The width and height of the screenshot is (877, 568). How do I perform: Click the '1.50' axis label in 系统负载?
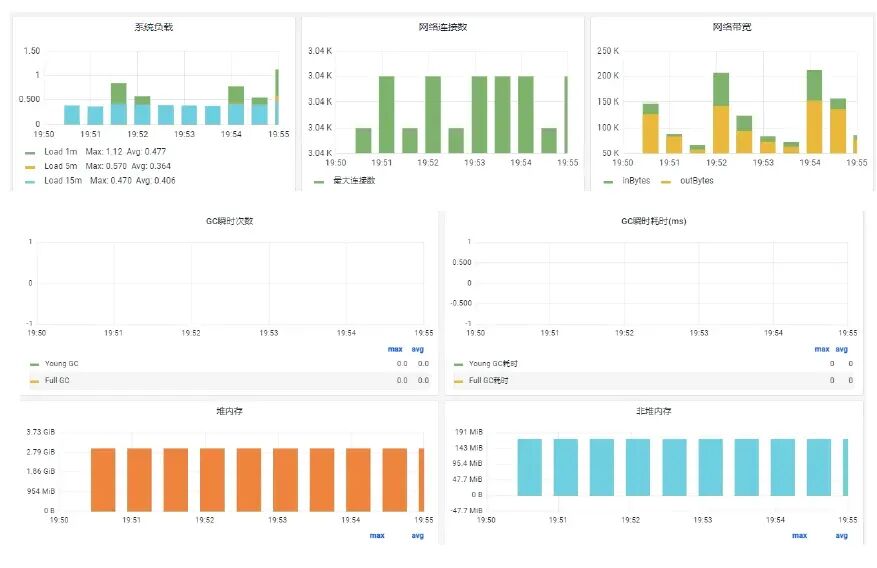(x=32, y=51)
